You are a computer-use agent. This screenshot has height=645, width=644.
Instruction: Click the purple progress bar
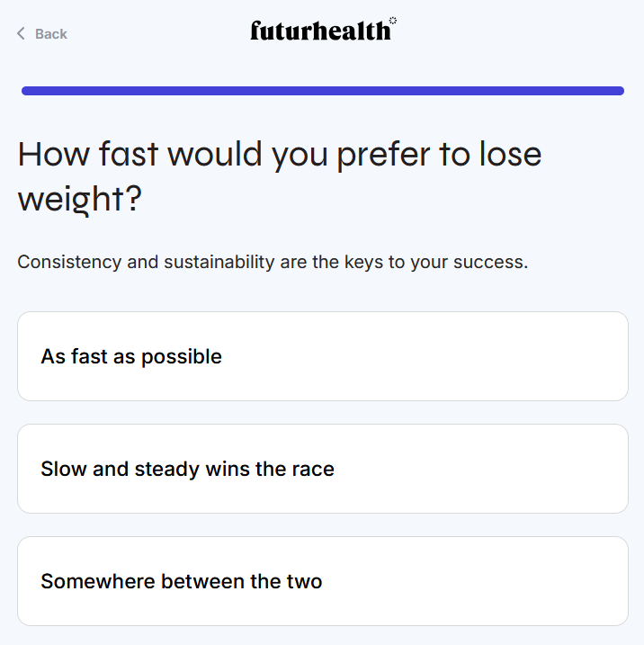pyautogui.click(x=322, y=91)
